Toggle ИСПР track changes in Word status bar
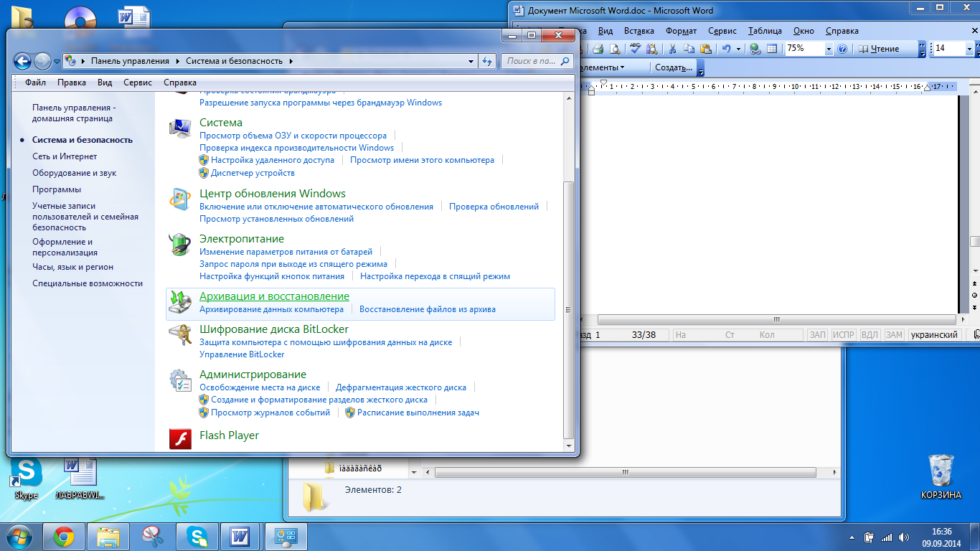The width and height of the screenshot is (980, 551). click(x=844, y=334)
